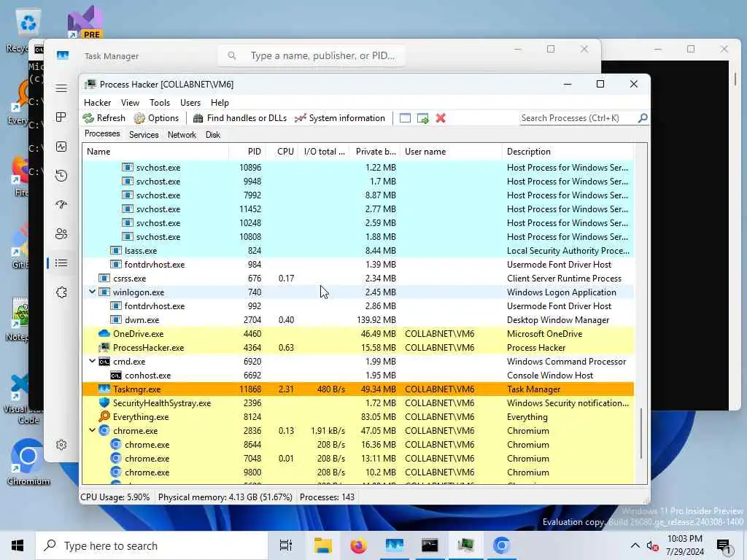
Task: Sort by User name column header
Action: [x=451, y=152]
